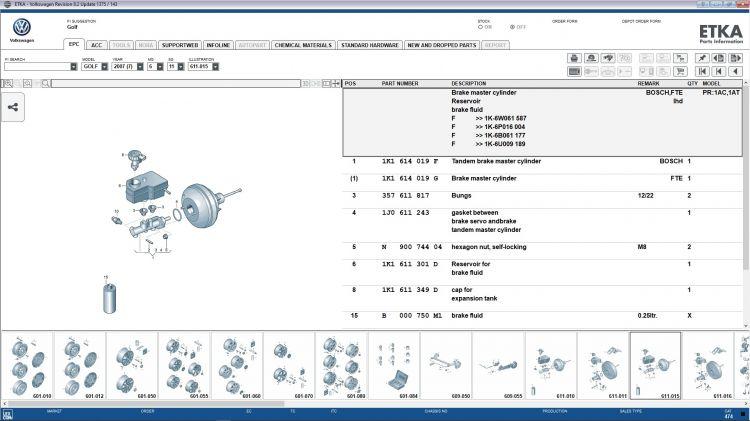Open the FI Search dropdown arrow

(74, 66)
